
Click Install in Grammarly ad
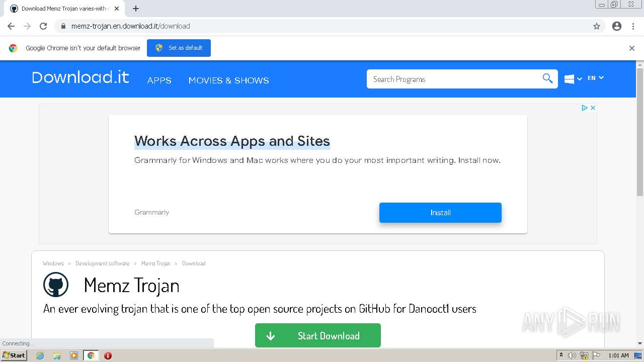440,213
